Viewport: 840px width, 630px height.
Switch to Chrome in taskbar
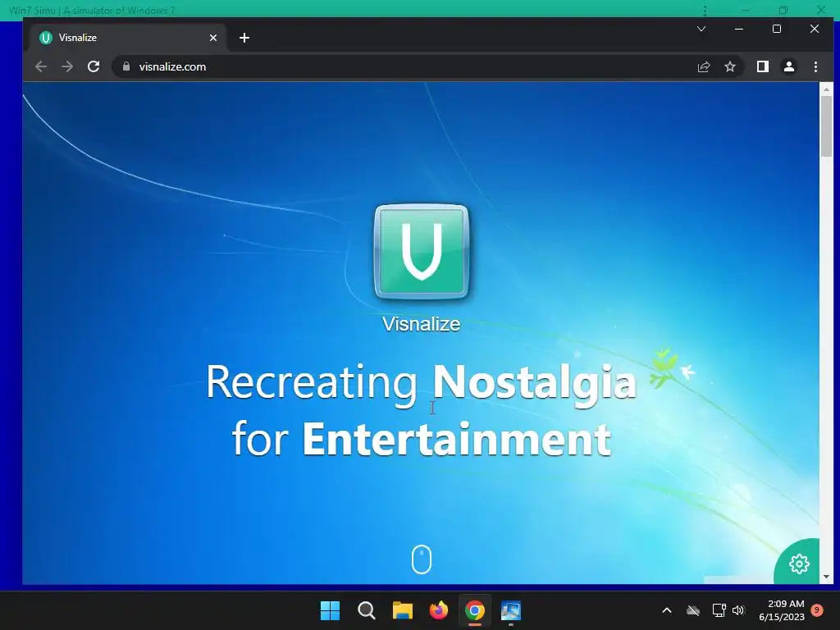click(475, 610)
